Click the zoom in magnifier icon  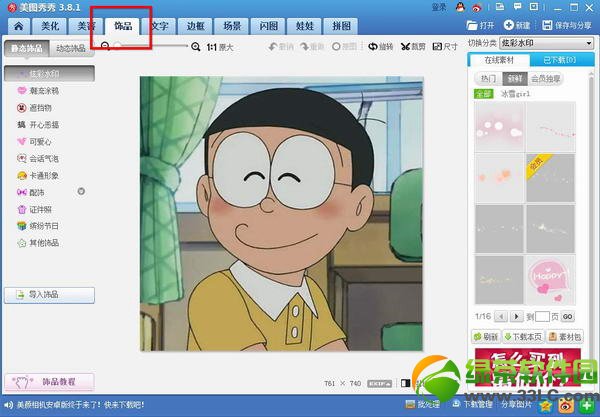pos(196,47)
